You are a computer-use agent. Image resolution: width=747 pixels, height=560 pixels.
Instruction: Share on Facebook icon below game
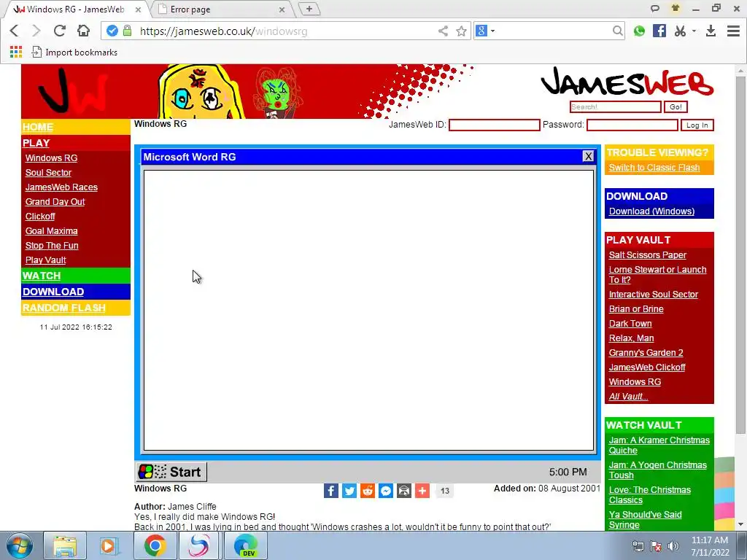pos(331,491)
